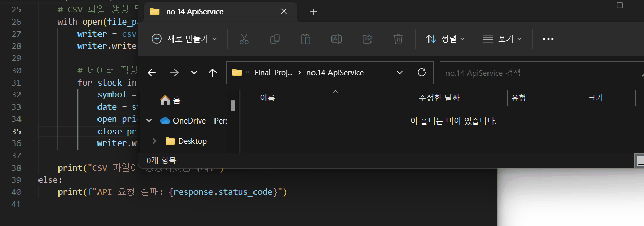Expand the address bar history dropdown
The height and width of the screenshot is (226, 644).
[x=400, y=73]
